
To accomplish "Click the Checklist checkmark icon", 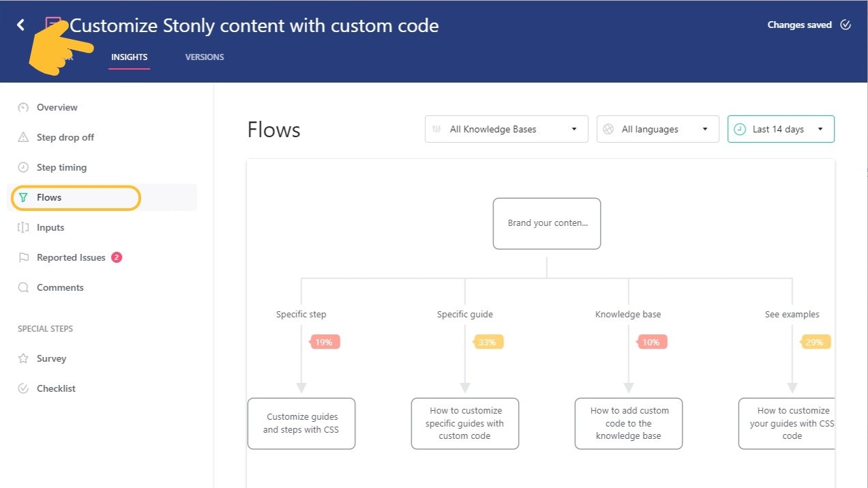I will point(23,388).
